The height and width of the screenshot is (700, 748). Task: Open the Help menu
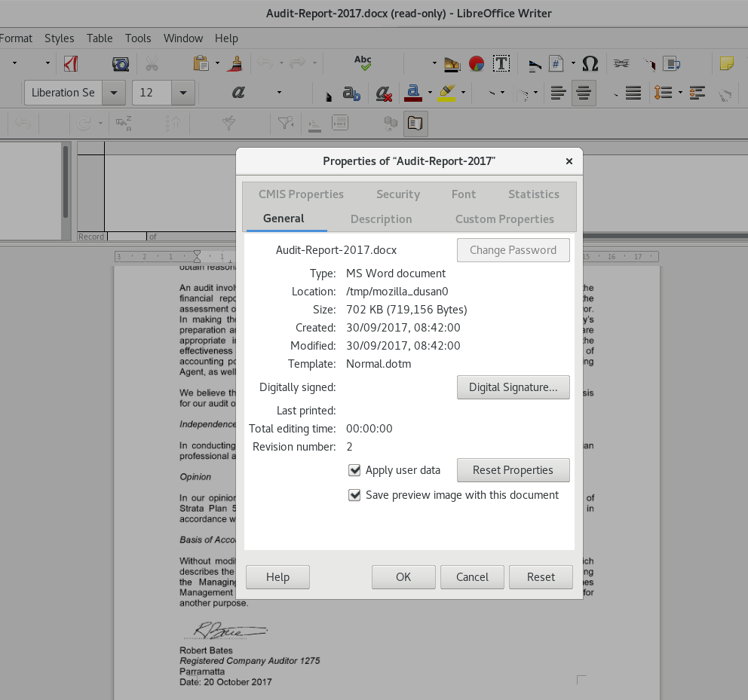pos(226,38)
